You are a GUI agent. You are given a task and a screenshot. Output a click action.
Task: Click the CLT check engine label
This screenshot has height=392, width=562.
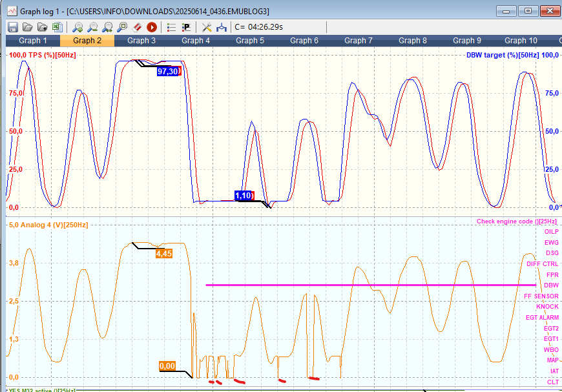(x=553, y=382)
